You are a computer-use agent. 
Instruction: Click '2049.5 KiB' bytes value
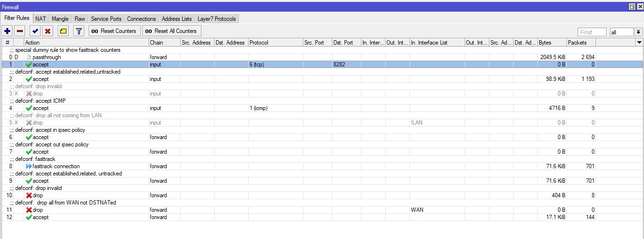click(552, 57)
